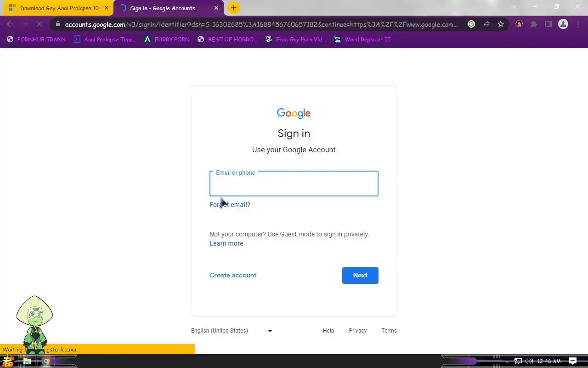This screenshot has height=368, width=588.
Task: Open a new tab with the plus button
Action: [x=234, y=8]
